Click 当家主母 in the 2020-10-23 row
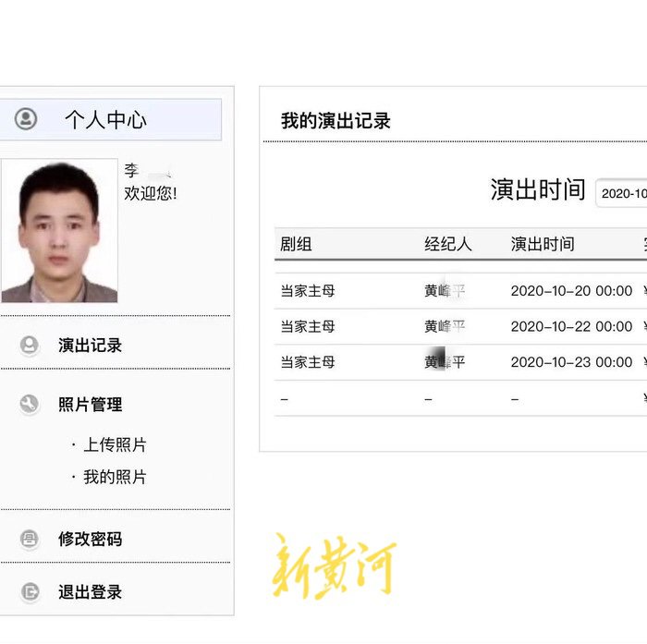647x644 pixels. pyautogui.click(x=308, y=362)
